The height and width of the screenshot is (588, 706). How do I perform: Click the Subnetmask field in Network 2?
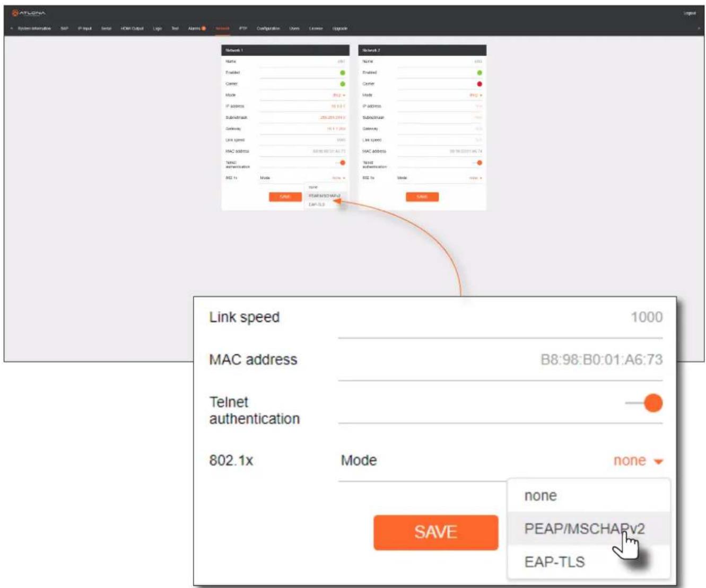coord(440,118)
